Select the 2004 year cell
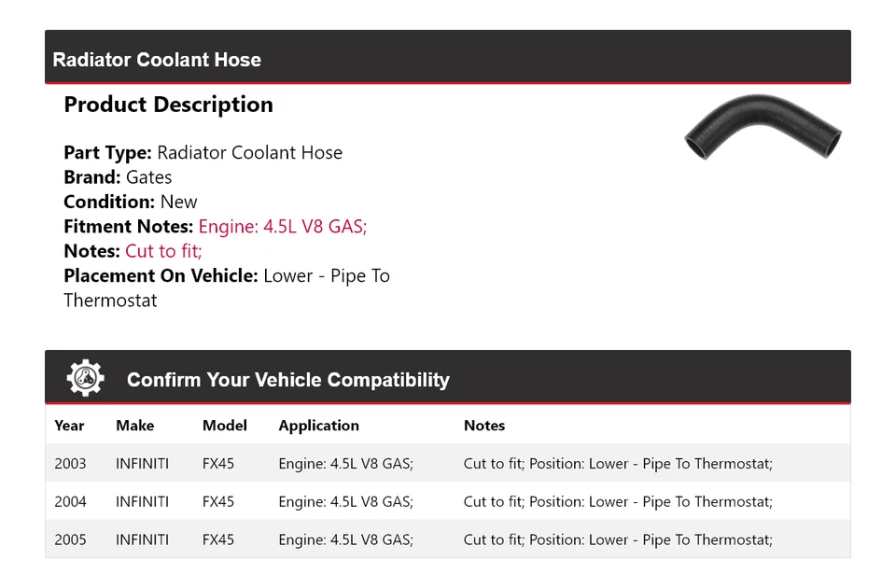Viewport: 896px width, 588px height. point(70,501)
